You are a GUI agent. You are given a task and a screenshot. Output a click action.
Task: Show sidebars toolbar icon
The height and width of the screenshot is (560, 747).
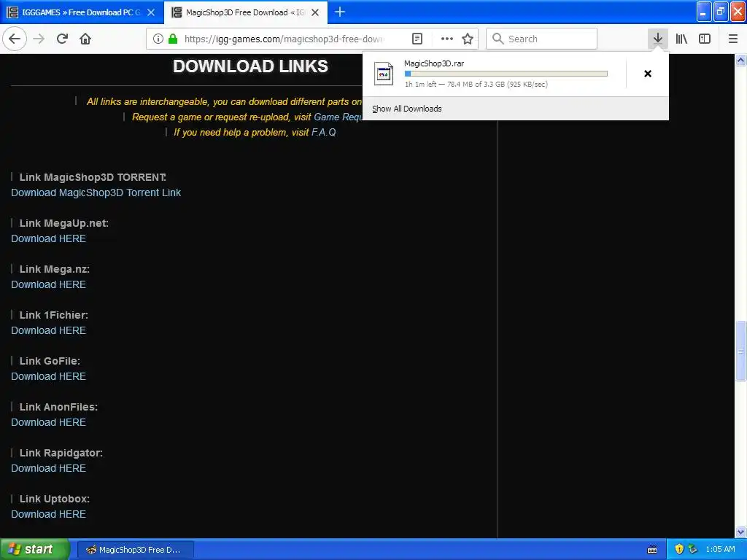tap(705, 39)
